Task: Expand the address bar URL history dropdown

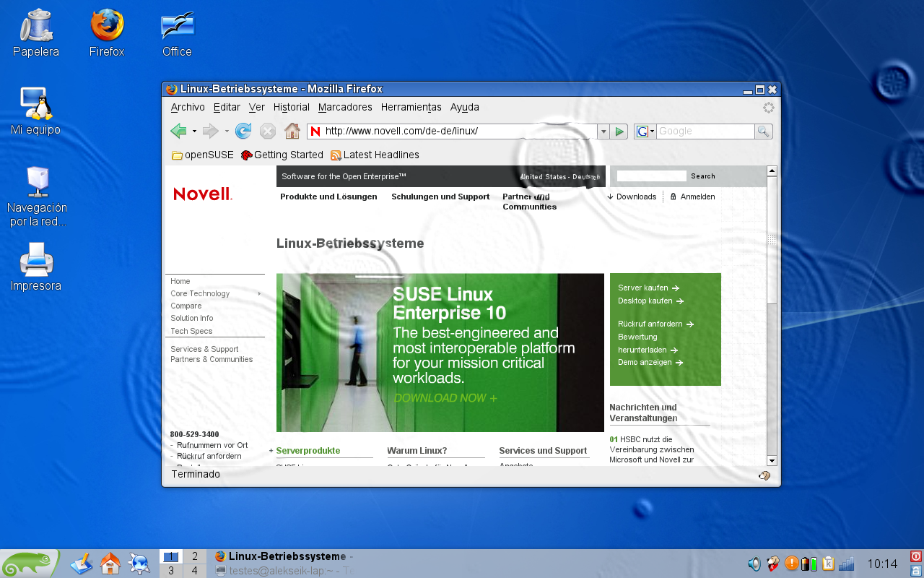Action: point(603,131)
